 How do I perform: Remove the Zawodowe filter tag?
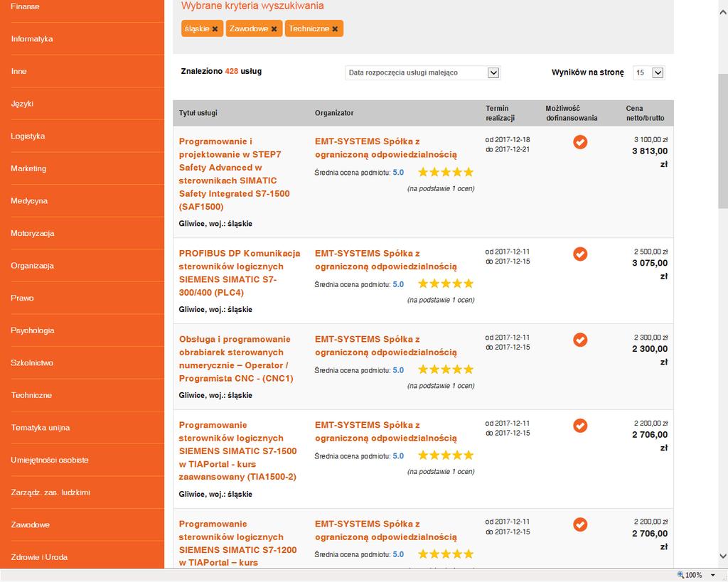[x=274, y=28]
